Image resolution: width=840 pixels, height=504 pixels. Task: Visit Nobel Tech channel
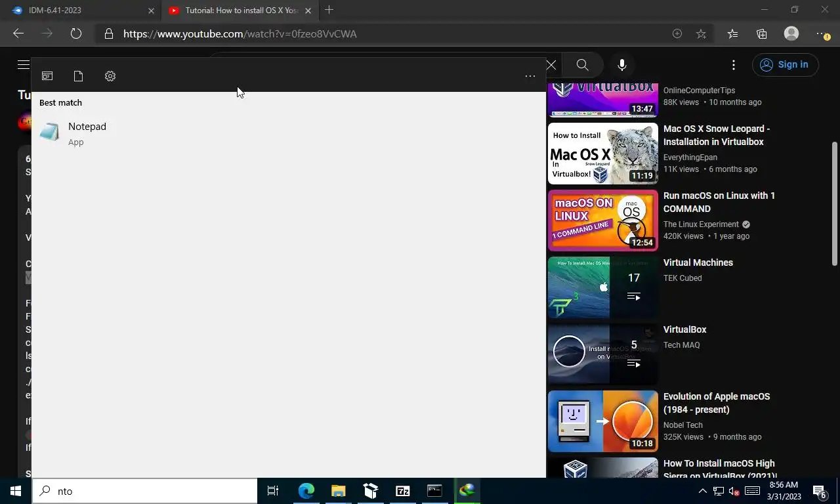683,425
